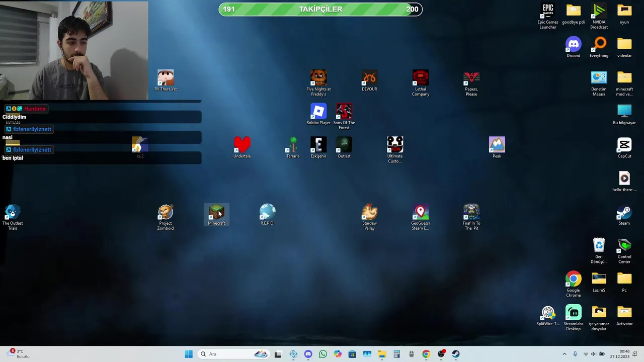The width and height of the screenshot is (644, 362).
Task: Select The Outlast Trials icon
Action: pos(13,217)
